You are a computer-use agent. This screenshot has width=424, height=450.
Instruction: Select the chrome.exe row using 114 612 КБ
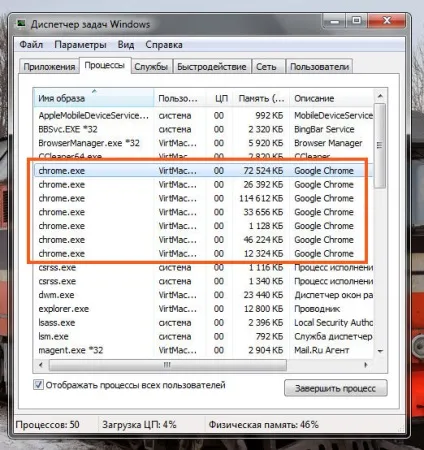[x=203, y=198]
